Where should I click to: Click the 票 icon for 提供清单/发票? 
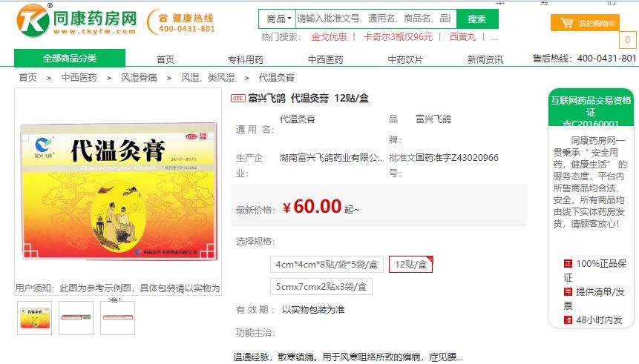tap(568, 291)
